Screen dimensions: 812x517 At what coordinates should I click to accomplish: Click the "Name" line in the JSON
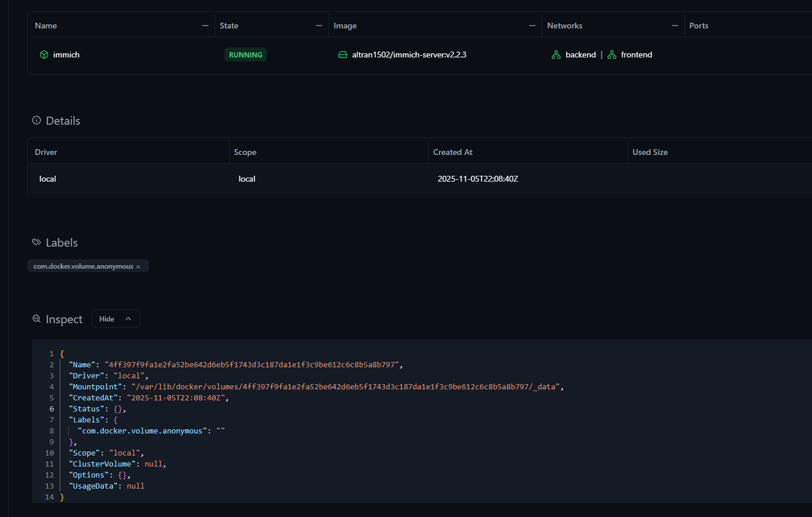(x=235, y=365)
